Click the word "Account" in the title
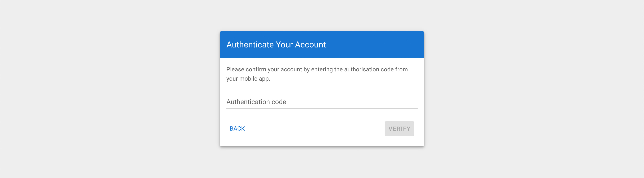Screen dimensions: 644x178 [x=310, y=44]
